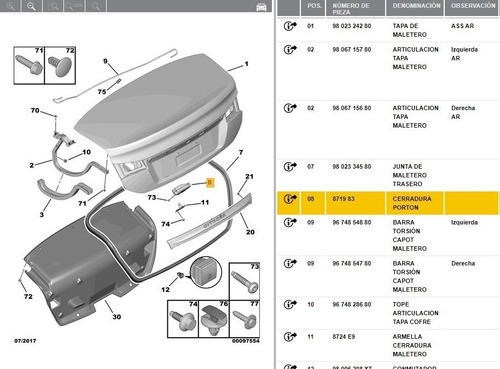Click the bolt 71 detail box
The image size is (500, 369).
point(29,65)
